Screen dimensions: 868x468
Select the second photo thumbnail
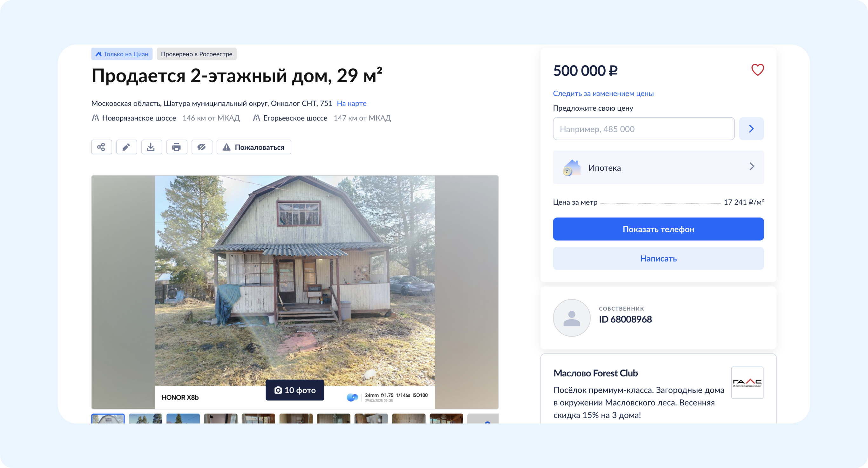click(146, 418)
